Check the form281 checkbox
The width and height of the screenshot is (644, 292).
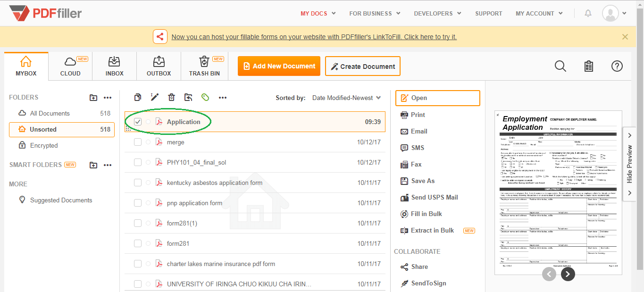[138, 243]
